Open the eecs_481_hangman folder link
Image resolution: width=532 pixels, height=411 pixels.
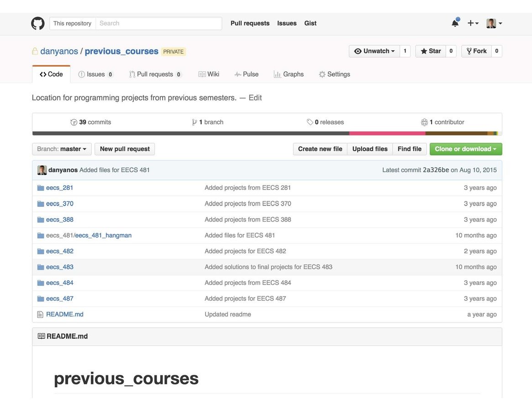point(103,235)
